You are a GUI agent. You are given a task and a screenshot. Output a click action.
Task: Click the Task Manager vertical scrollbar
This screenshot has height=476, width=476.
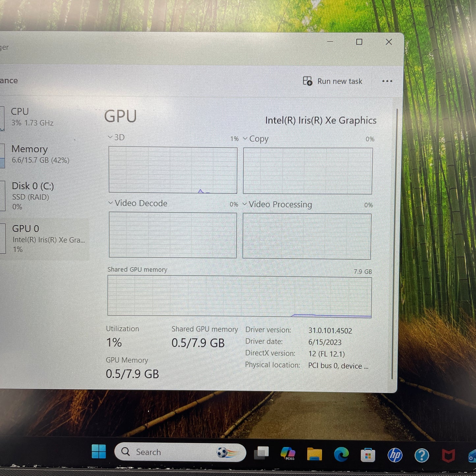(x=395, y=244)
